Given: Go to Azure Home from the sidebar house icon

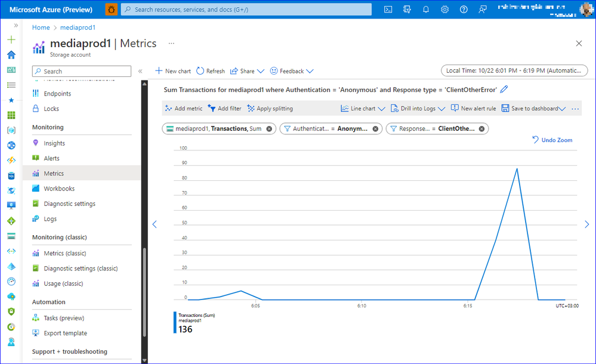Looking at the screenshot, I should (11, 55).
